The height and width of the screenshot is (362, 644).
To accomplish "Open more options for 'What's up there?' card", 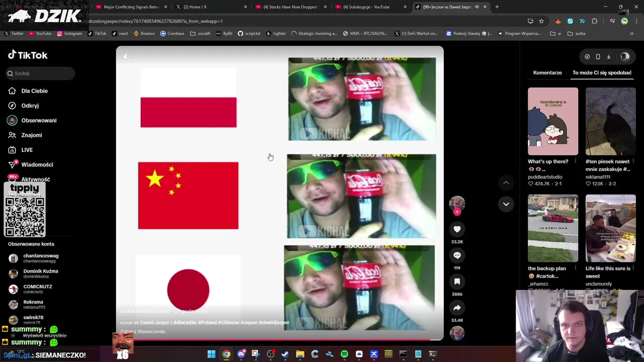I will tap(575, 161).
